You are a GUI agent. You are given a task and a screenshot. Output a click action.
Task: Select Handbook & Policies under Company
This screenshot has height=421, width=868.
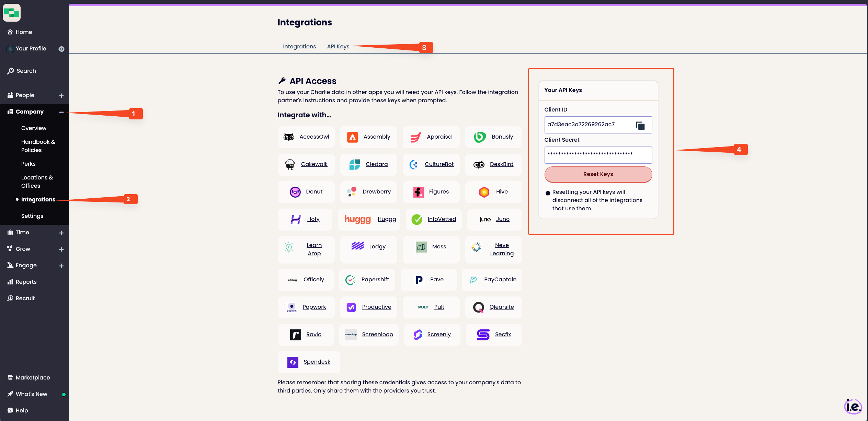(38, 146)
